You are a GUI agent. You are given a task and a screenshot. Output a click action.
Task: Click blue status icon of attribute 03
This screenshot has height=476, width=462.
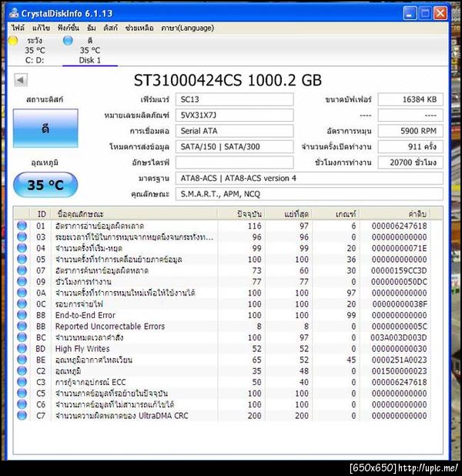pyautogui.click(x=22, y=236)
